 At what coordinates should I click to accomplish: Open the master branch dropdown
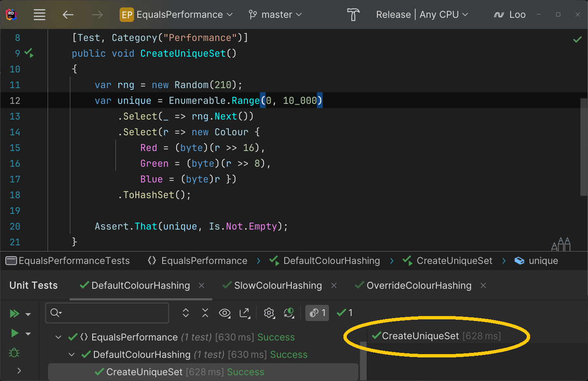pyautogui.click(x=275, y=15)
